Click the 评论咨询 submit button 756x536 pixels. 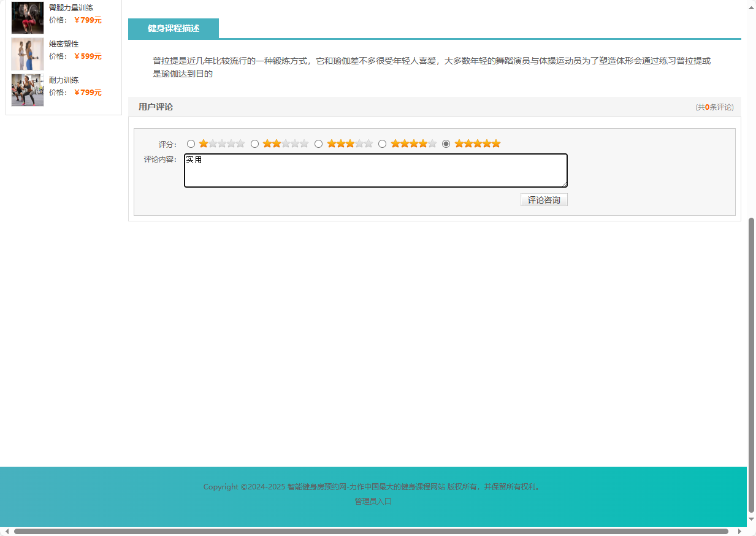[x=543, y=199]
